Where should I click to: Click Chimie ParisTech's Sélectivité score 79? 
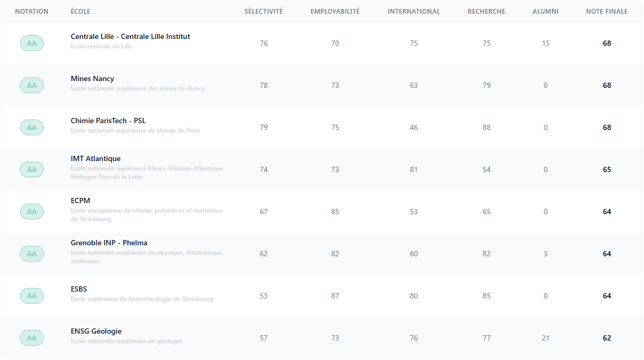point(264,127)
